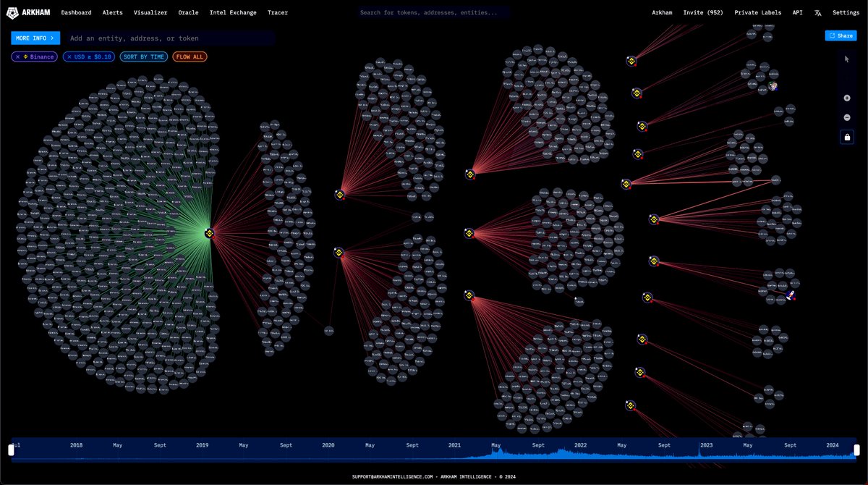
Task: Expand MORE INFO panel
Action: pyautogui.click(x=35, y=38)
